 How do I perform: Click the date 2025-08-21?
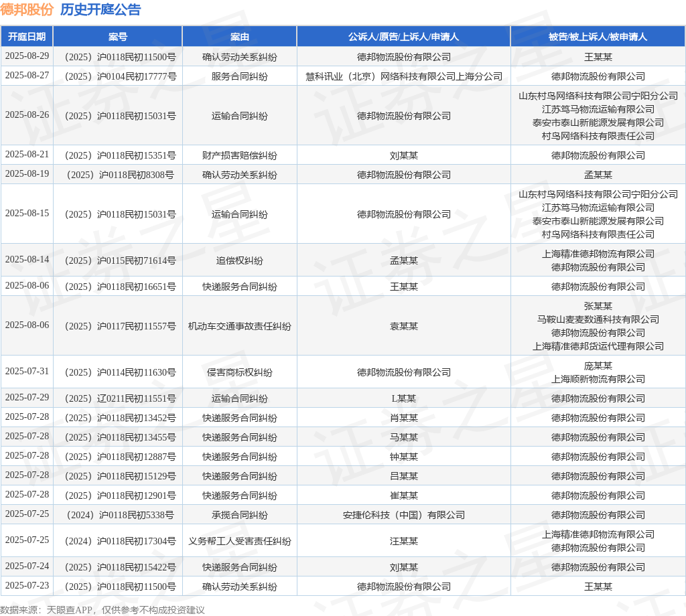(27, 154)
